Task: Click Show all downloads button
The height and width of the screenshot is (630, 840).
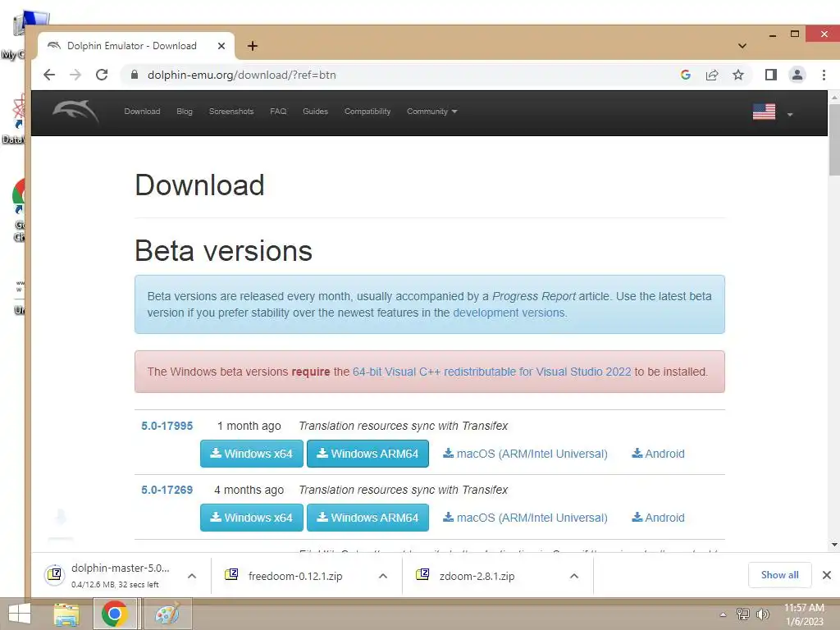Action: tap(779, 575)
